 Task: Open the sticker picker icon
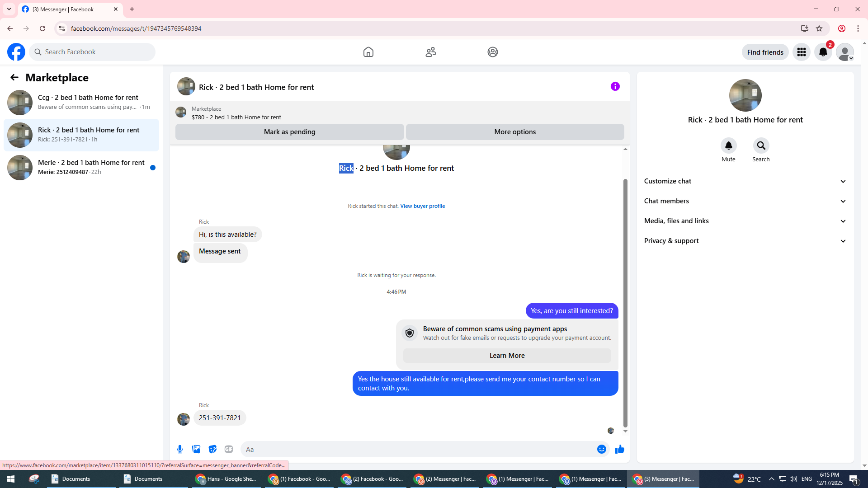point(212,449)
